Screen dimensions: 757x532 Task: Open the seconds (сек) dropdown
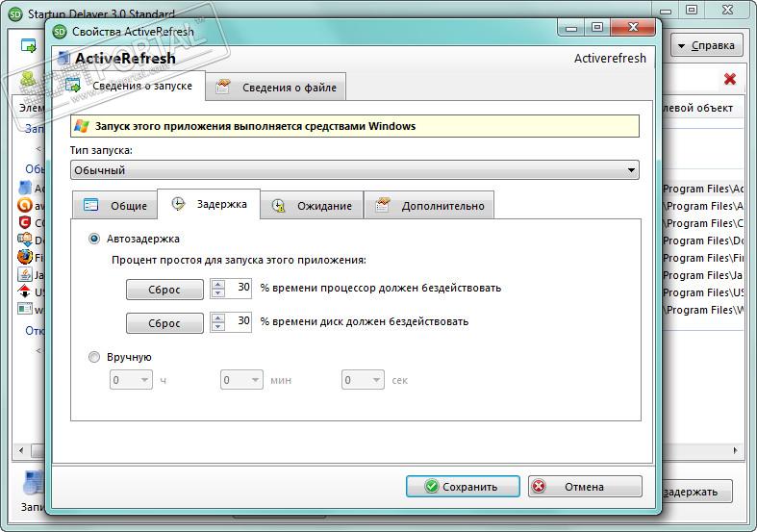click(363, 380)
